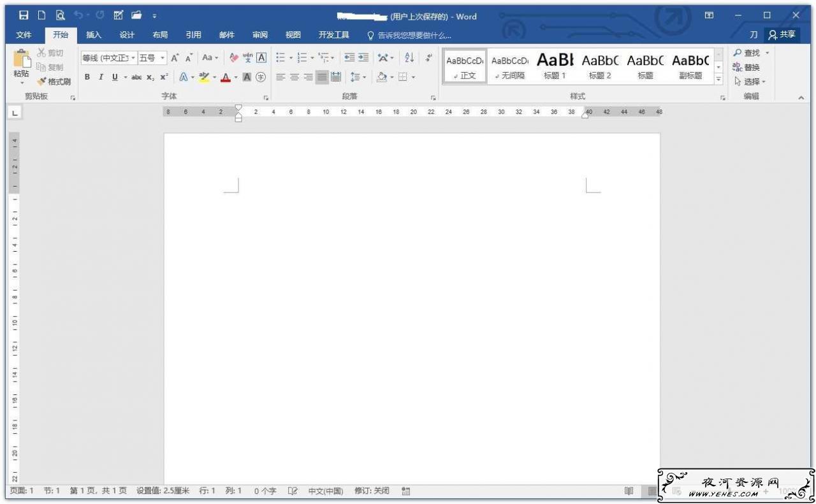Screen dimensions: 816x504
Task: Click the Clear Formatting eraser icon
Action: (x=234, y=58)
